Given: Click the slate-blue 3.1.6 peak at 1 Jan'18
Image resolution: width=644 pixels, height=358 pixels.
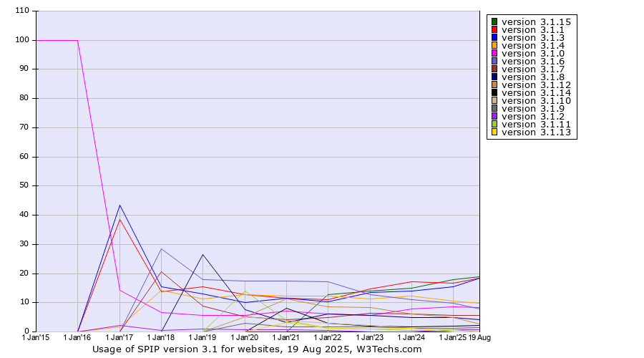Looking at the screenshot, I should [x=162, y=248].
